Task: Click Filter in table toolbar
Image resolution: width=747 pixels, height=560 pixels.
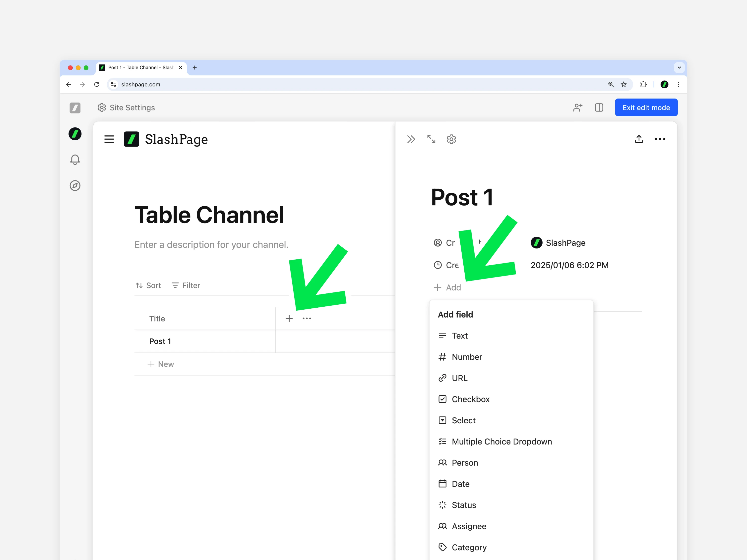Action: (186, 285)
